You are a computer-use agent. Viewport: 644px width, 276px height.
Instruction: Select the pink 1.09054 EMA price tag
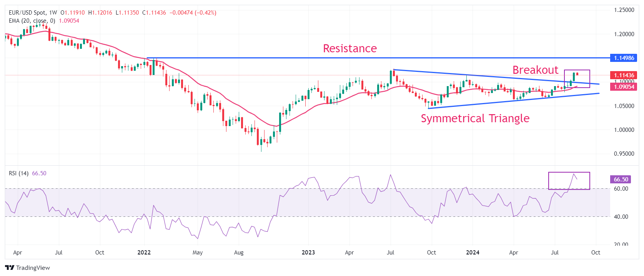[x=624, y=87]
